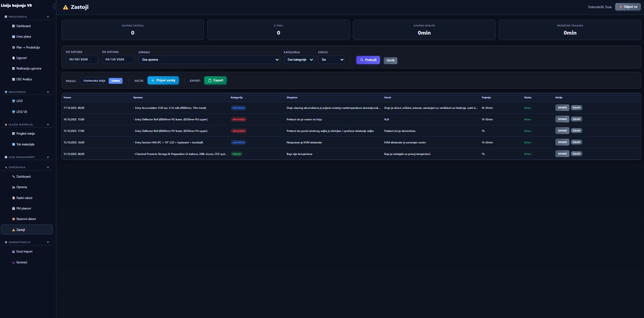Click Izmeni for the 16.10.2025. 15:00 row
This screenshot has width=644, height=318.
[562, 119]
